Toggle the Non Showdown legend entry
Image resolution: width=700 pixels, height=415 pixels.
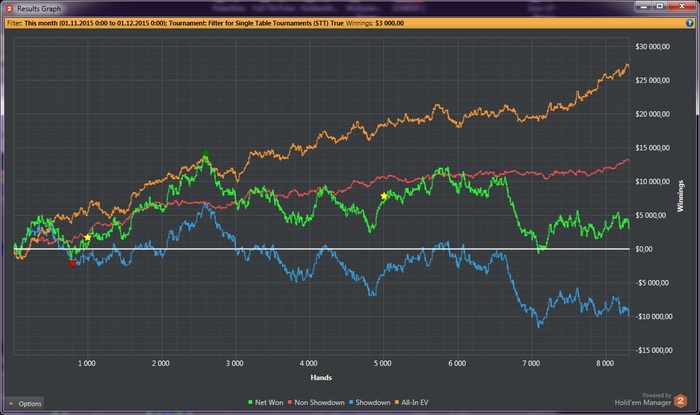coord(316,403)
